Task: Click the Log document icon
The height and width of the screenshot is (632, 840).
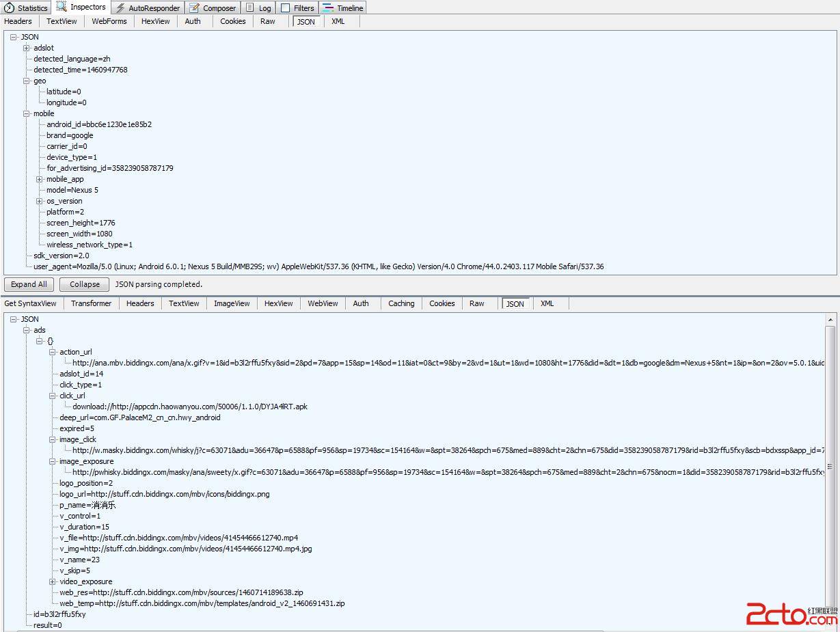Action: [x=250, y=8]
